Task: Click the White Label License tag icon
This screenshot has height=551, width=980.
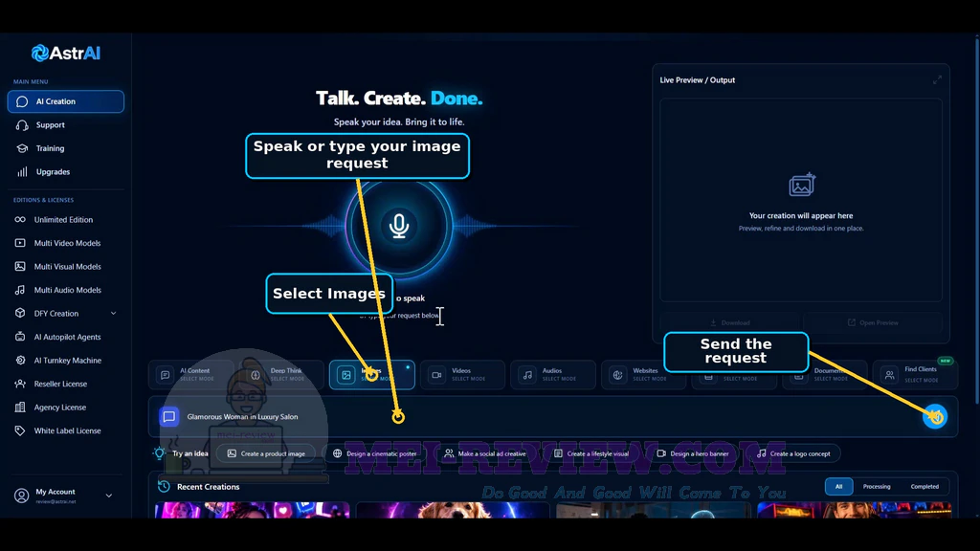Action: click(x=20, y=430)
